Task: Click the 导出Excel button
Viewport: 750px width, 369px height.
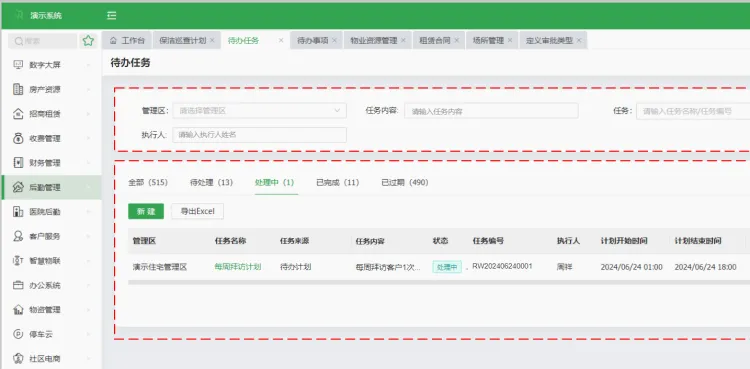Action: [x=197, y=211]
